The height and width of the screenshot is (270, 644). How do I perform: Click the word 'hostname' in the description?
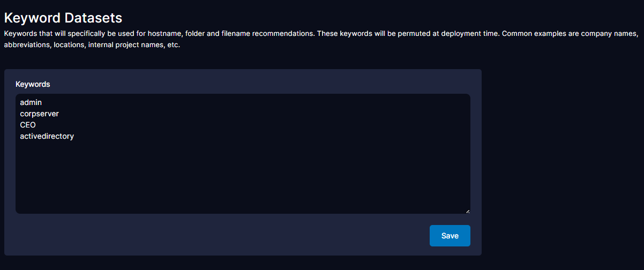(x=166, y=33)
